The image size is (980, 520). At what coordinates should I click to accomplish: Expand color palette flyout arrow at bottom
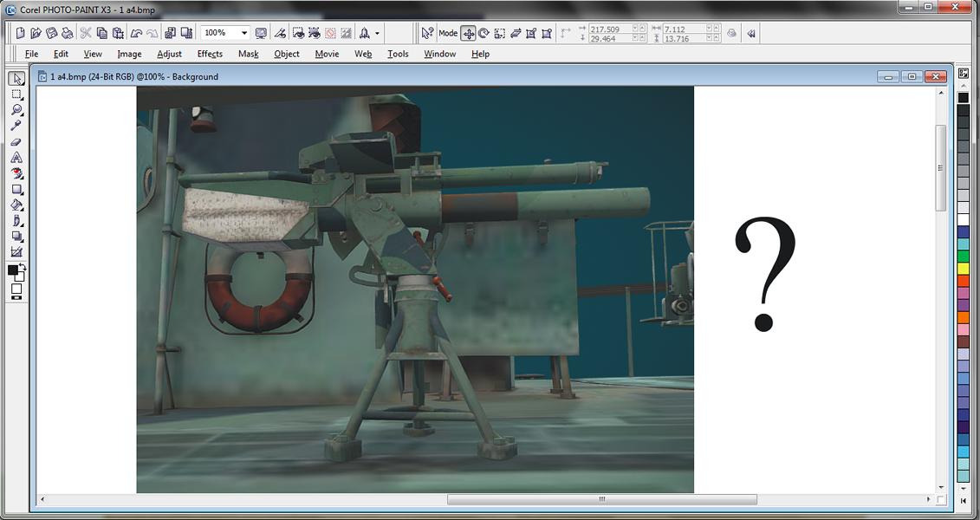click(964, 501)
